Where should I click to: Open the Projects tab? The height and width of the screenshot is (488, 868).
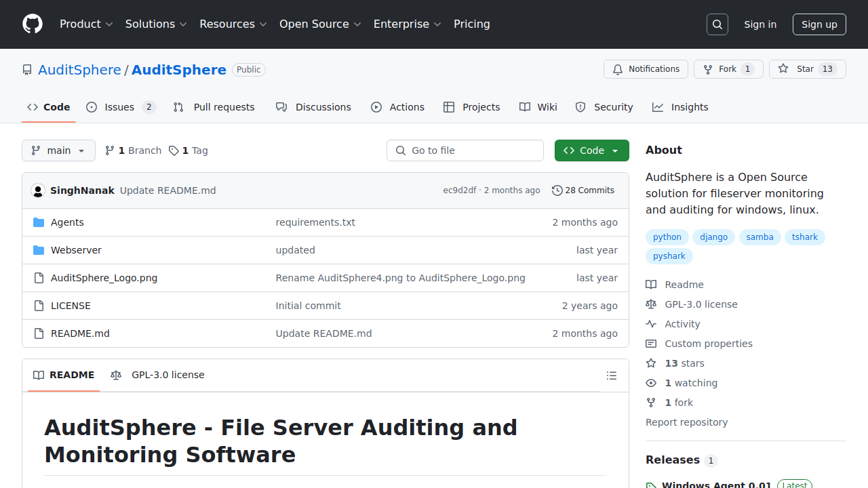coord(471,107)
